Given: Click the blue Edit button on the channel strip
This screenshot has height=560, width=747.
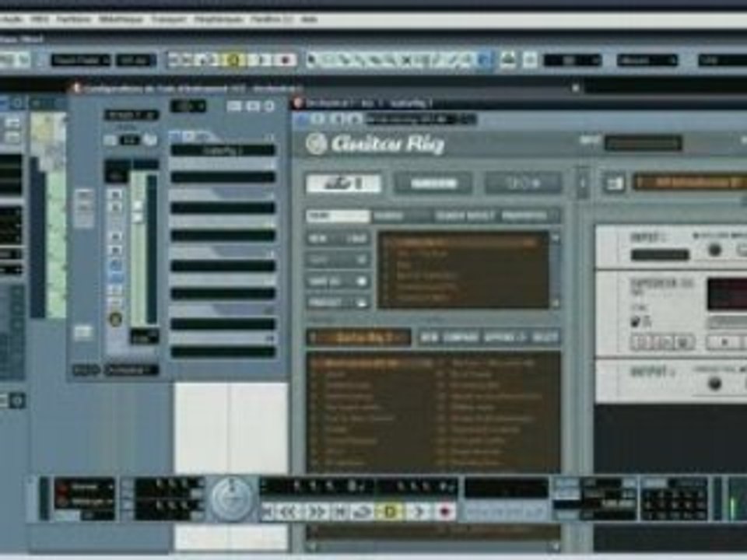Looking at the screenshot, I should (x=116, y=266).
